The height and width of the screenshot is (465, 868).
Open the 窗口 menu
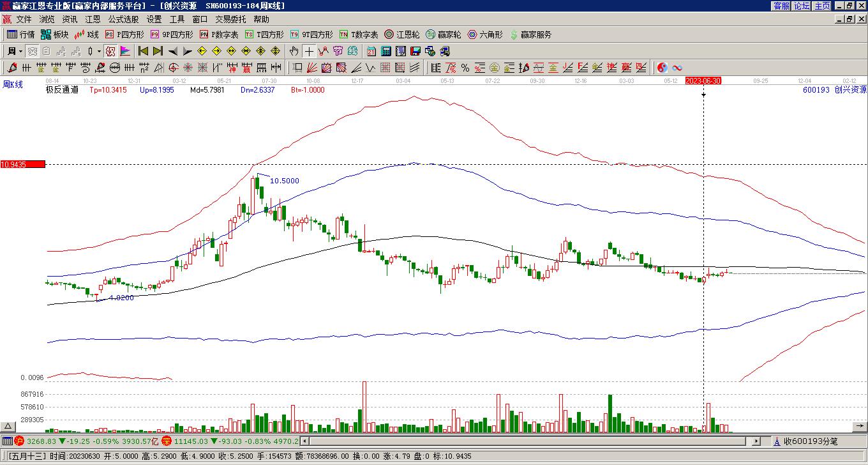pyautogui.click(x=200, y=19)
